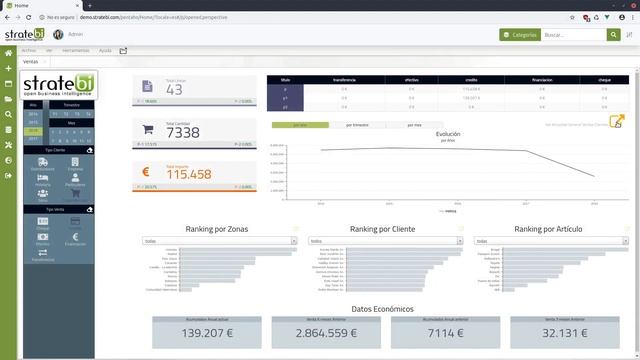Open the Categorias dropdown button
The image size is (640, 360).
pos(520,35)
